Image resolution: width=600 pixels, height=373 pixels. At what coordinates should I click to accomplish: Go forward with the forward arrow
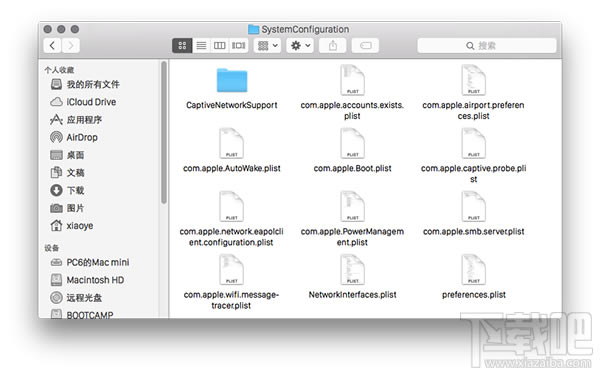[x=71, y=46]
